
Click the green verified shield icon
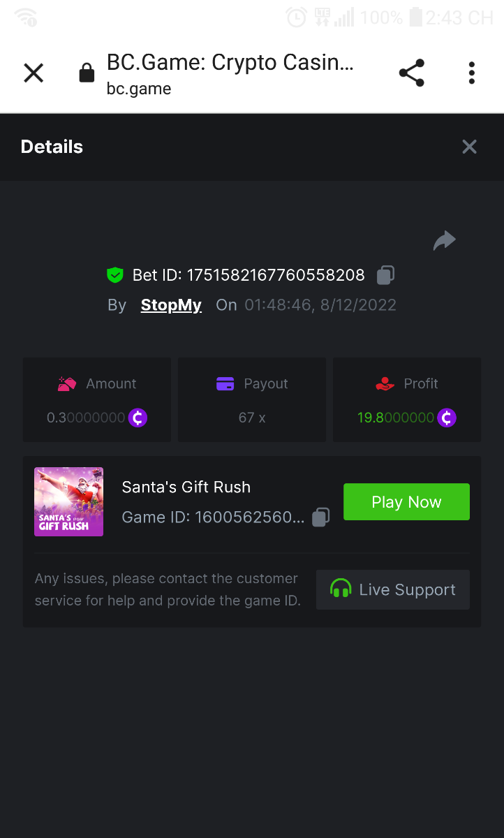tap(115, 275)
